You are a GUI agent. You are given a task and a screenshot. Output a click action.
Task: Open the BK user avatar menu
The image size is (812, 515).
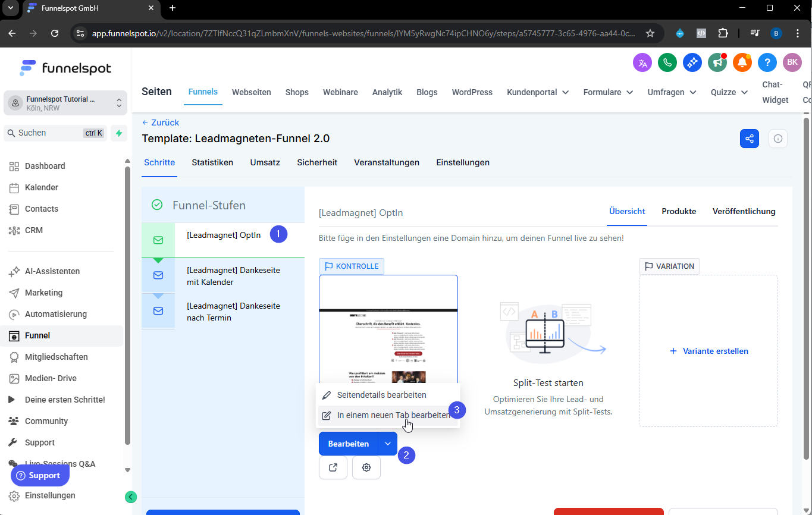pyautogui.click(x=792, y=62)
